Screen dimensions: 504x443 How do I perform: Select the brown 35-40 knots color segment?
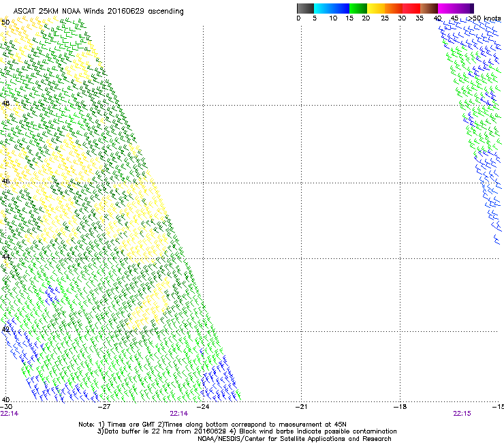[x=429, y=8]
